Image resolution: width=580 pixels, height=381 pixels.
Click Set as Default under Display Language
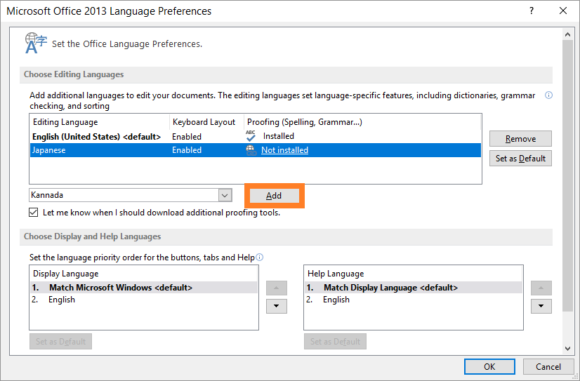[61, 341]
